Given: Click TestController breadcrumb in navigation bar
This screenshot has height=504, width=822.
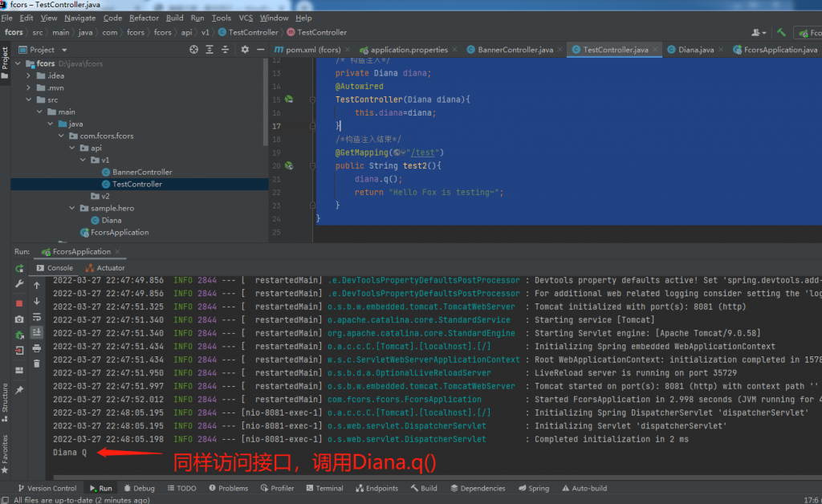Looking at the screenshot, I should (x=247, y=32).
